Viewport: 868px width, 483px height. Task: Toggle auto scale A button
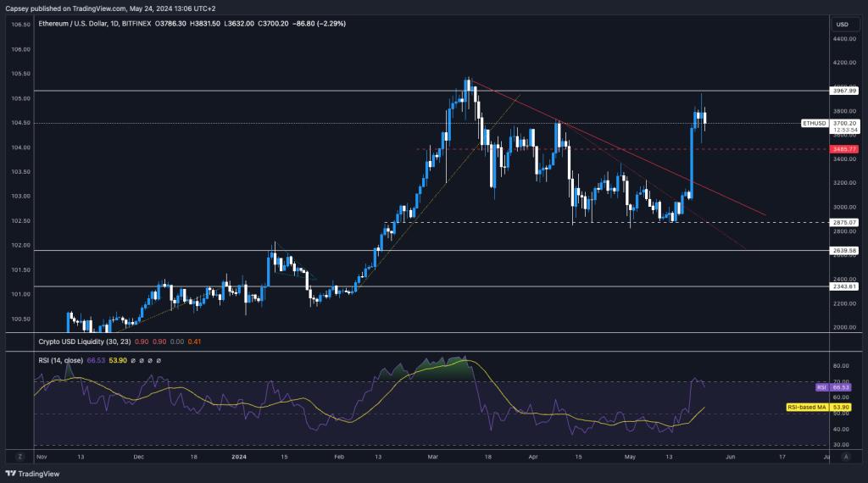(x=847, y=458)
